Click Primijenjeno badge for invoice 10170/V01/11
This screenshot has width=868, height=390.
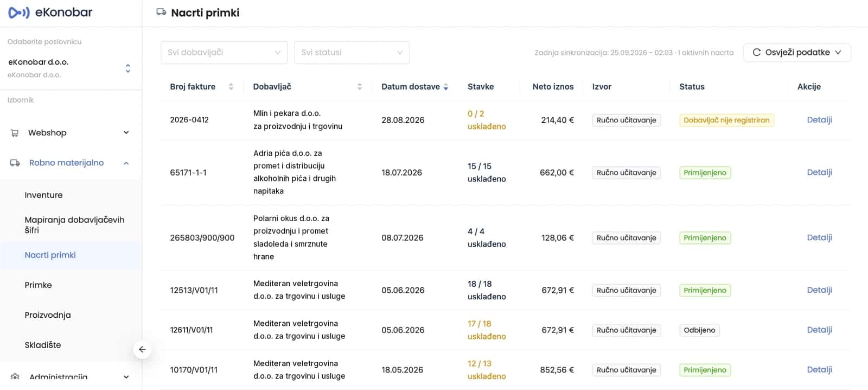705,370
